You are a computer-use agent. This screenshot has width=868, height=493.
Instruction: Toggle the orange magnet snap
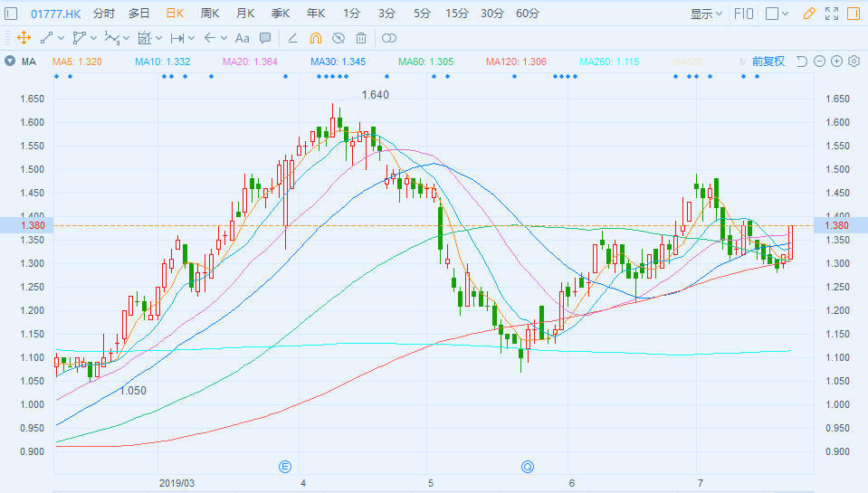coord(316,38)
